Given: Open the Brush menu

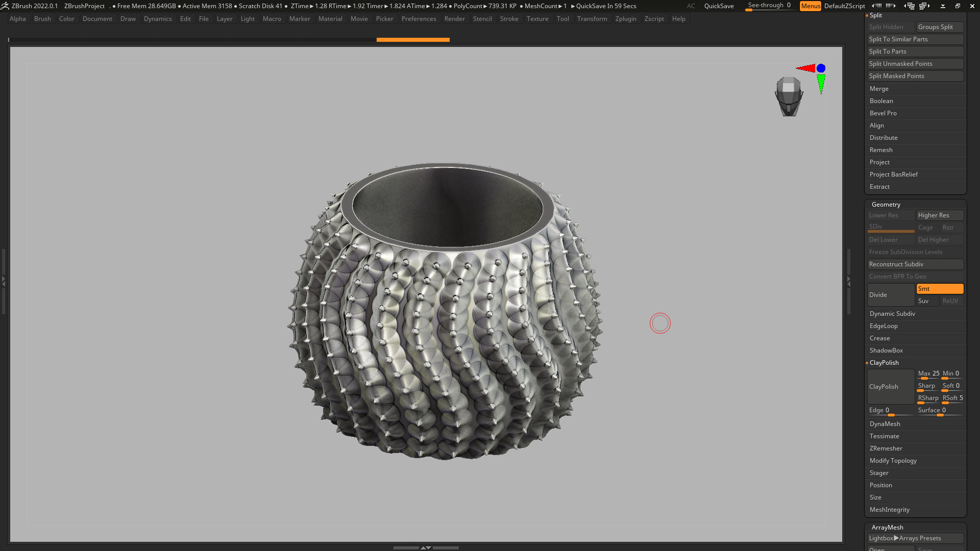Looking at the screenshot, I should point(42,19).
